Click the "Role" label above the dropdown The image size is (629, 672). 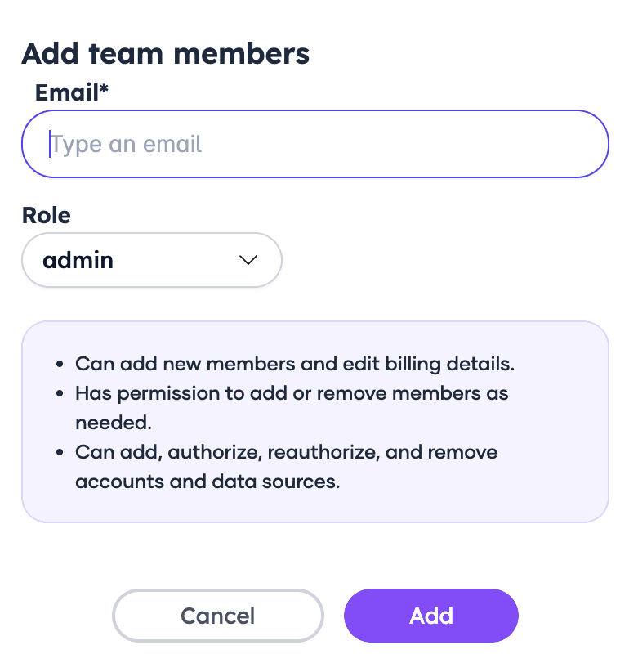pos(46,215)
